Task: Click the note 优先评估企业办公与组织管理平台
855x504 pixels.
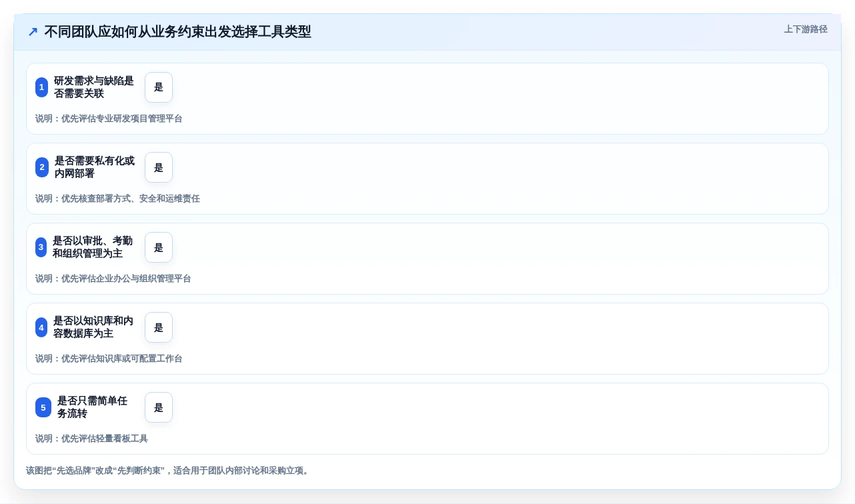Action: [x=113, y=279]
